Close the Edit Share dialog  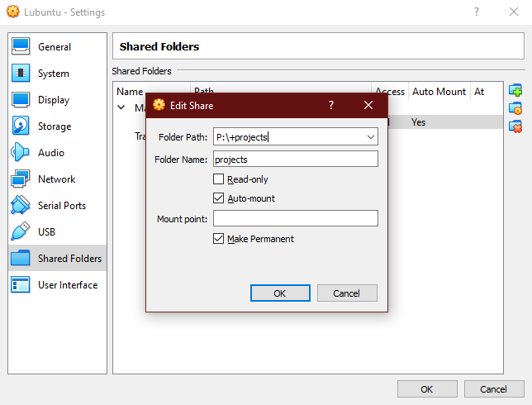click(x=368, y=105)
